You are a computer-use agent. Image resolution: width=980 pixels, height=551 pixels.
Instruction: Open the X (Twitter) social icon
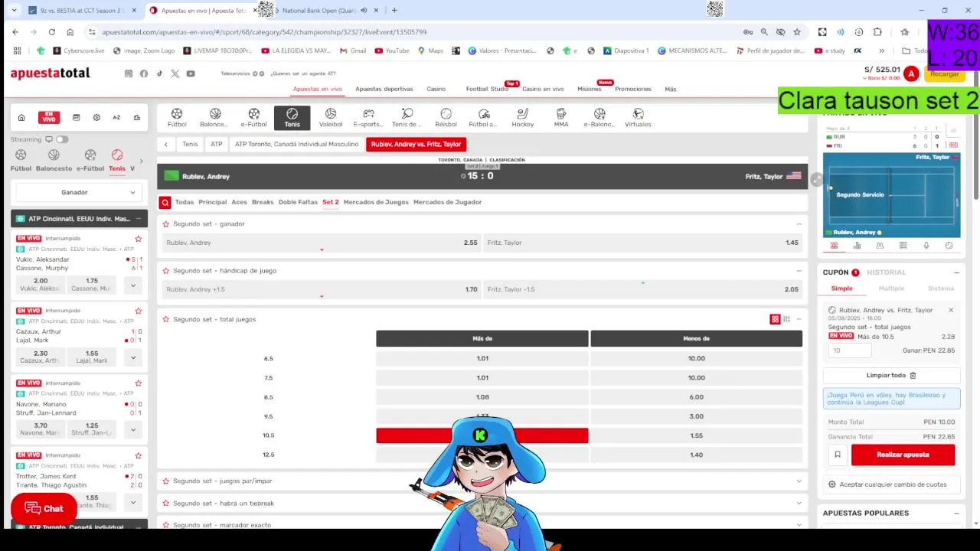(175, 73)
